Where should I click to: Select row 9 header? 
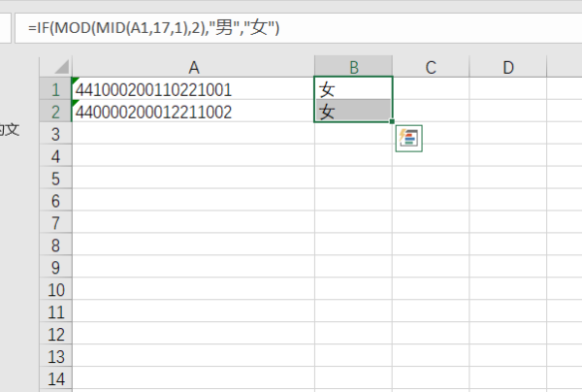[x=55, y=267]
